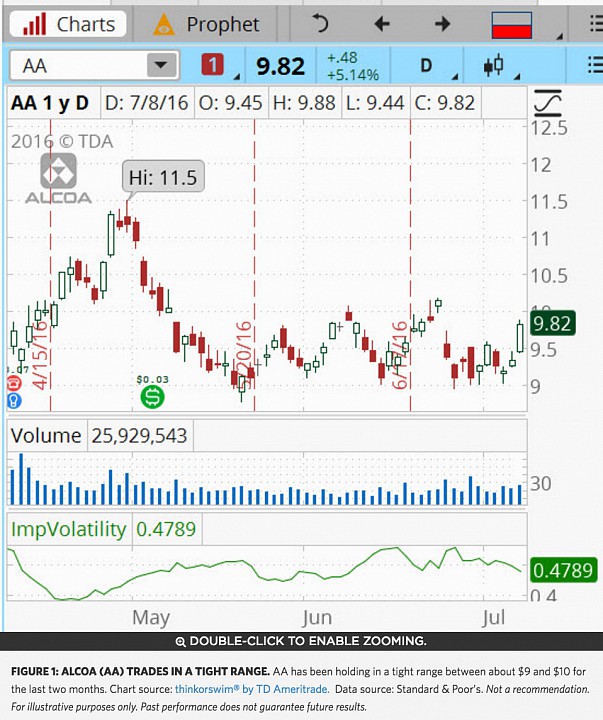Click the green dollar dividend icon
Screen dimensions: 603x720
click(x=152, y=396)
